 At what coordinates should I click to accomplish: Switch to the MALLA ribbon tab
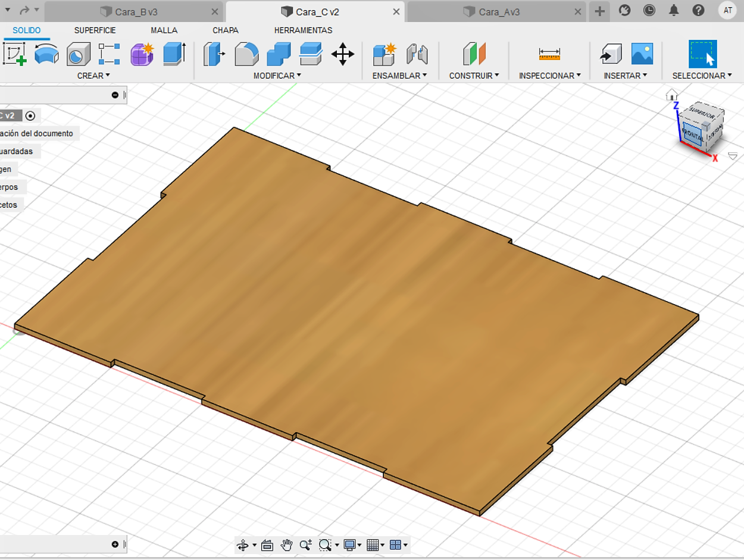(x=164, y=30)
